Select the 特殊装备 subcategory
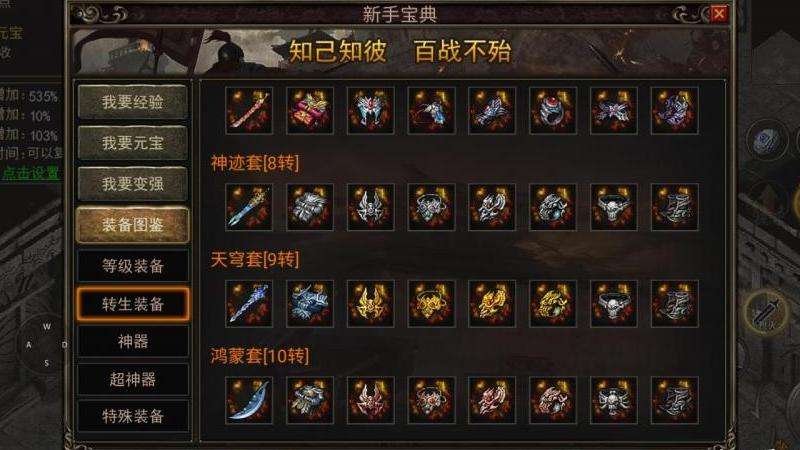 [133, 416]
